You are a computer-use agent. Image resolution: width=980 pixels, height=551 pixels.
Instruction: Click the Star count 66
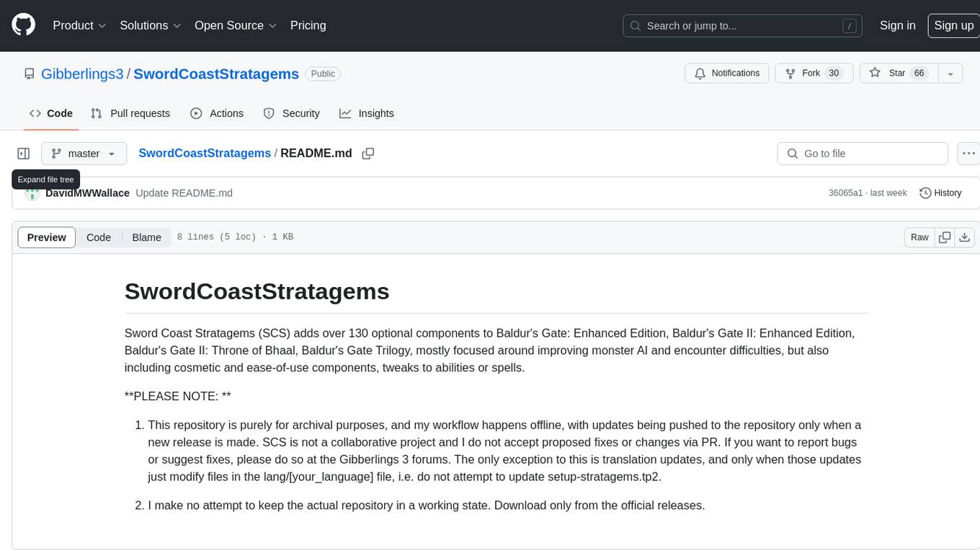tap(919, 74)
